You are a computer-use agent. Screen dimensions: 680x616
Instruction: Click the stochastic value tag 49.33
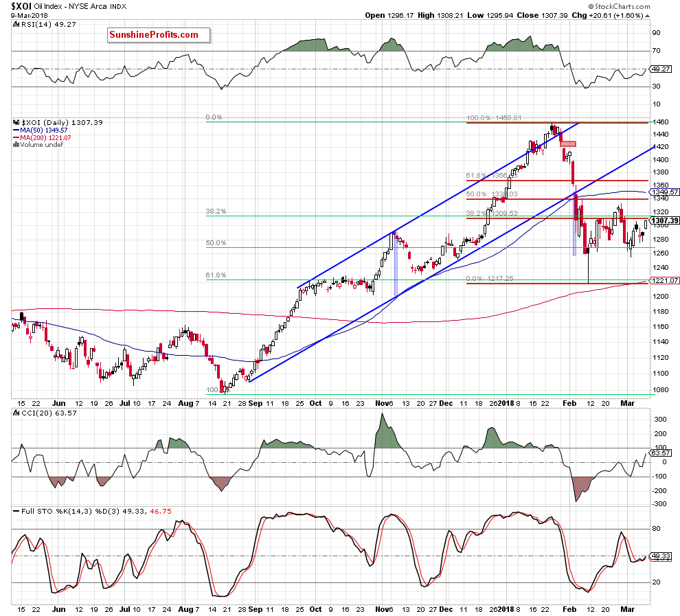pos(661,556)
